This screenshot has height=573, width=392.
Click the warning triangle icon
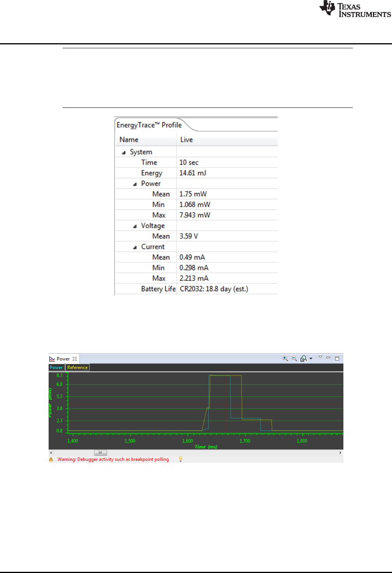(x=51, y=459)
